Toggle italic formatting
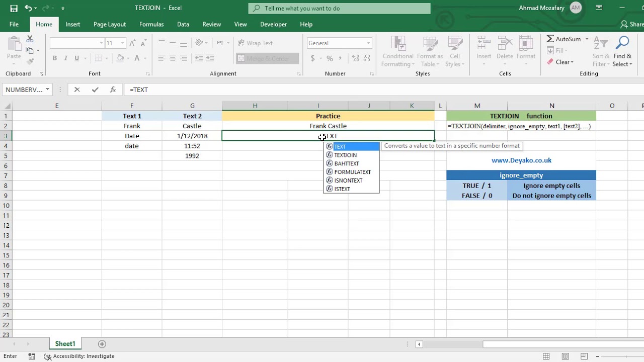644x362 pixels. pos(66,58)
